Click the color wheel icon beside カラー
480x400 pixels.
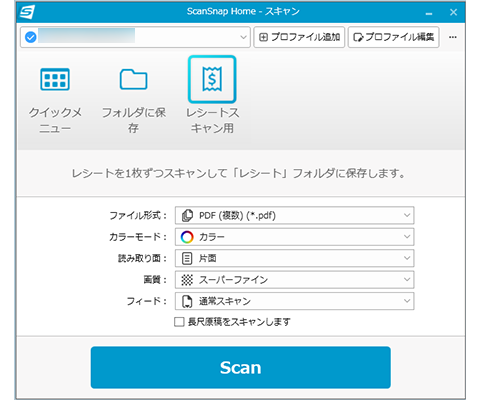[187, 237]
